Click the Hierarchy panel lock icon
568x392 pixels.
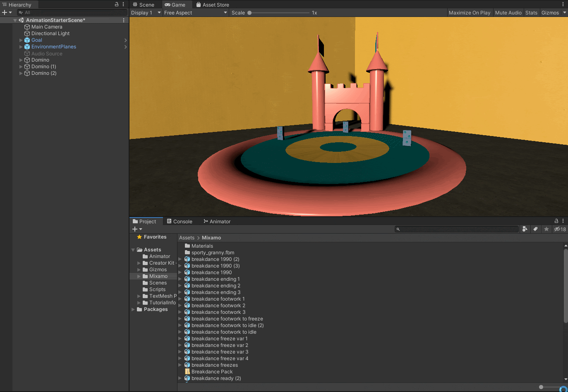point(117,4)
